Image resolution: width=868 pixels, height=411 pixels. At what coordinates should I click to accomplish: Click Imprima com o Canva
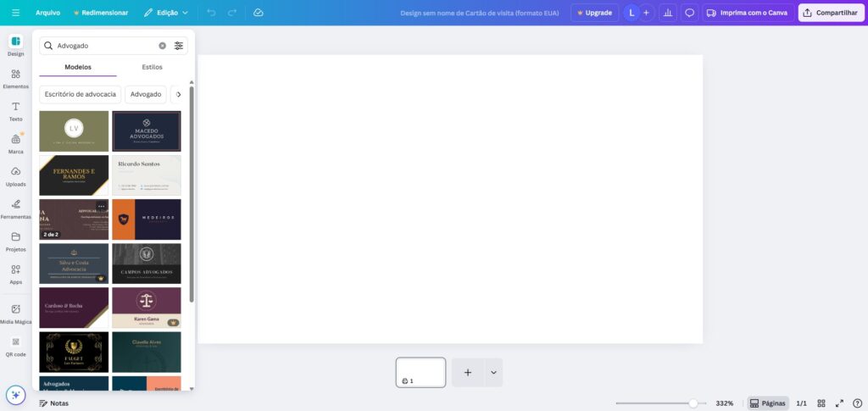(748, 12)
